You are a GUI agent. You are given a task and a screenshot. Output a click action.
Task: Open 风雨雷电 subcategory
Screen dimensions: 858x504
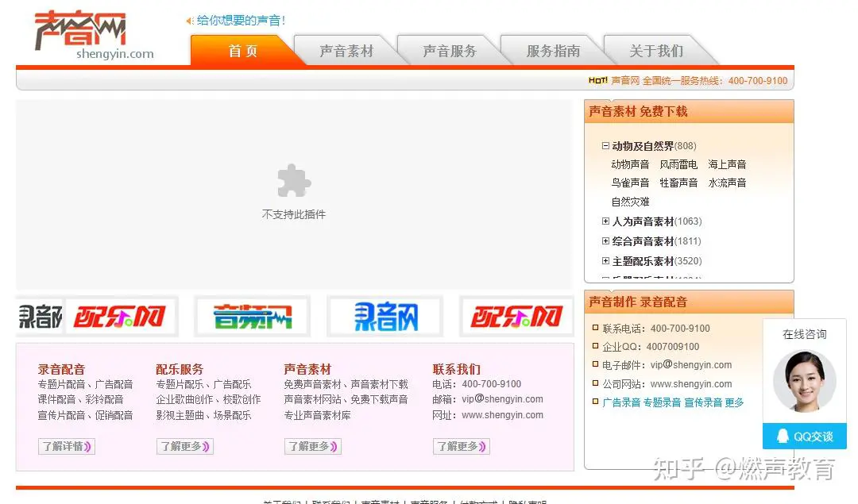[678, 164]
